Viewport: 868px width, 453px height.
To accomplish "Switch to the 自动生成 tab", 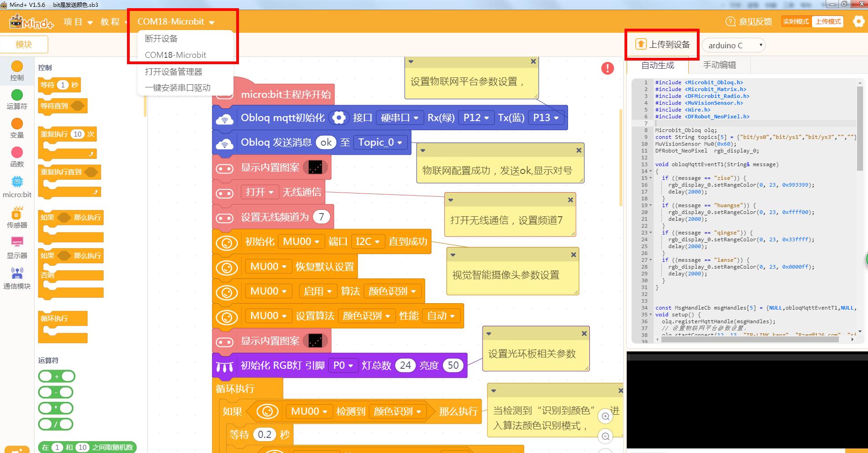I will coord(658,65).
